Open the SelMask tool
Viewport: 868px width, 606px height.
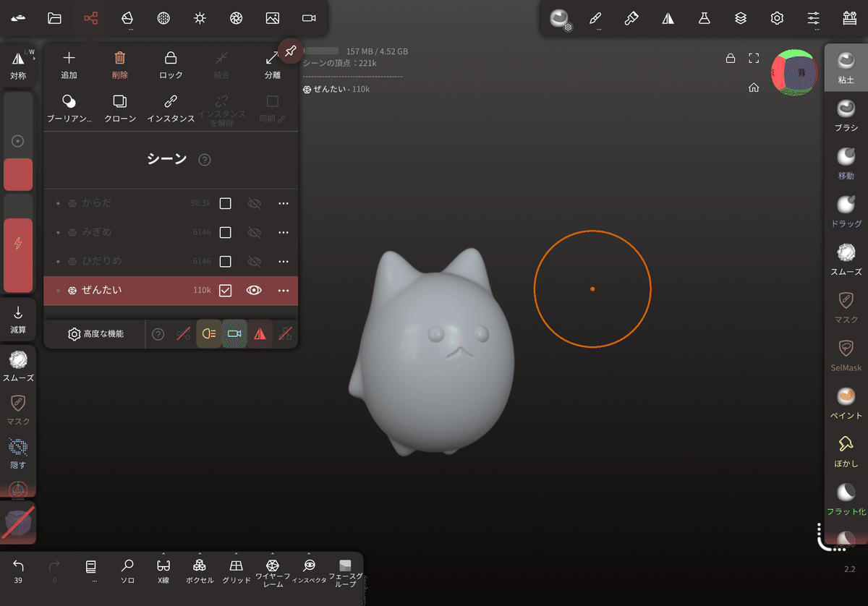(x=845, y=357)
